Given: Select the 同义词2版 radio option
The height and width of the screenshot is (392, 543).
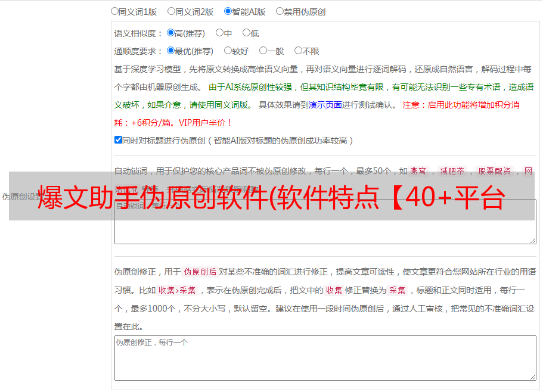Looking at the screenshot, I should (x=171, y=11).
